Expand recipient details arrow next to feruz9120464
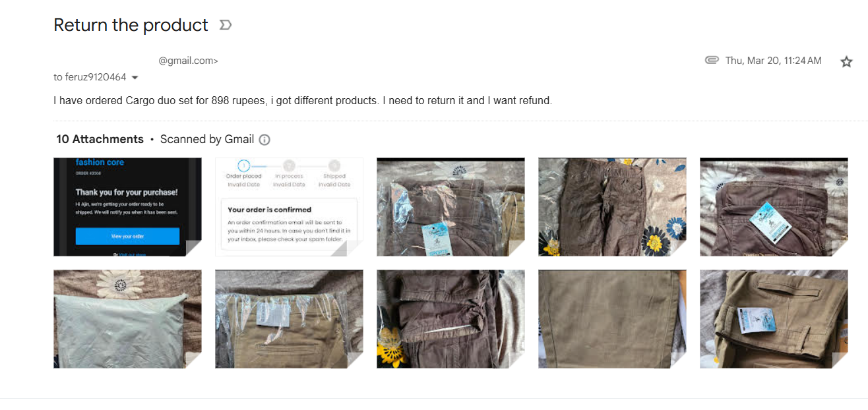 (135, 78)
